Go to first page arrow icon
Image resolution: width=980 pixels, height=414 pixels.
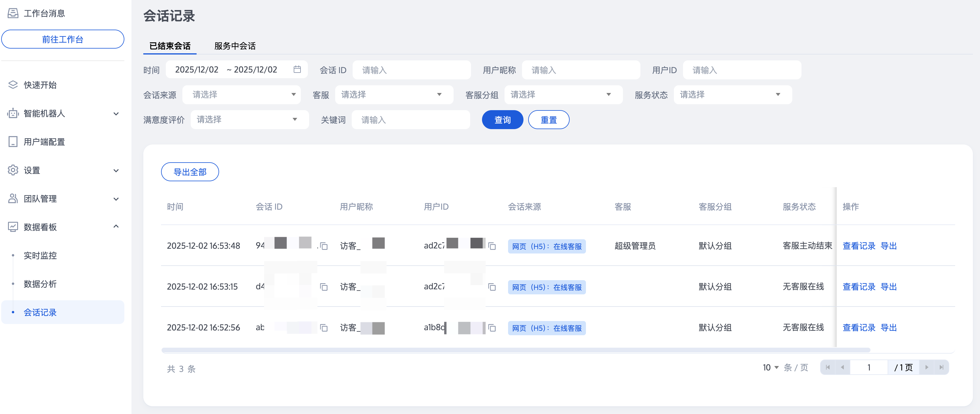pyautogui.click(x=828, y=367)
